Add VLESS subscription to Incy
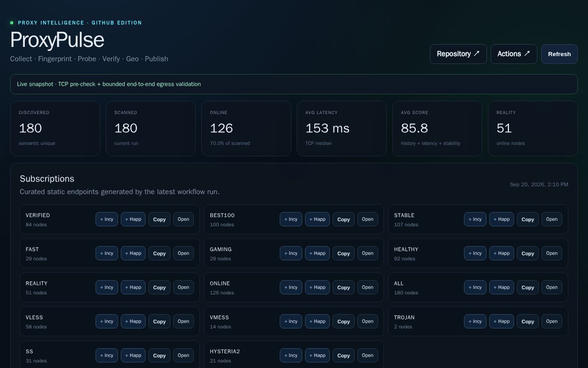 [x=107, y=322]
